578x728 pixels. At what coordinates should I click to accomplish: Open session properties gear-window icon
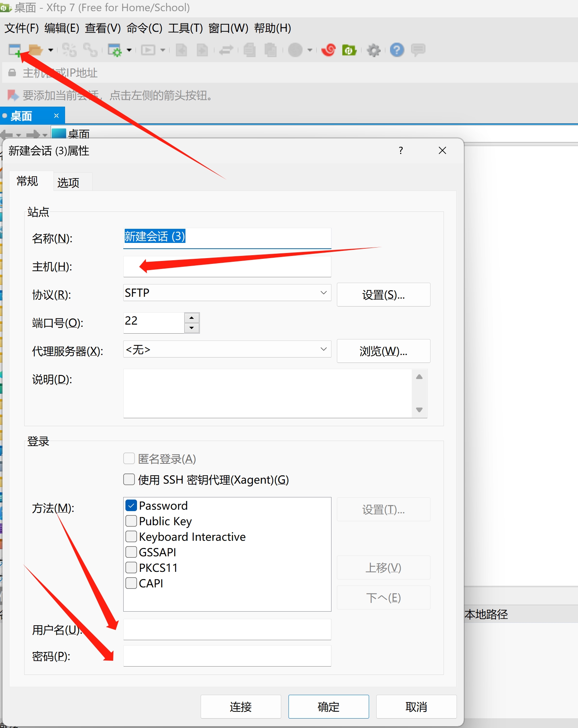pyautogui.click(x=115, y=50)
